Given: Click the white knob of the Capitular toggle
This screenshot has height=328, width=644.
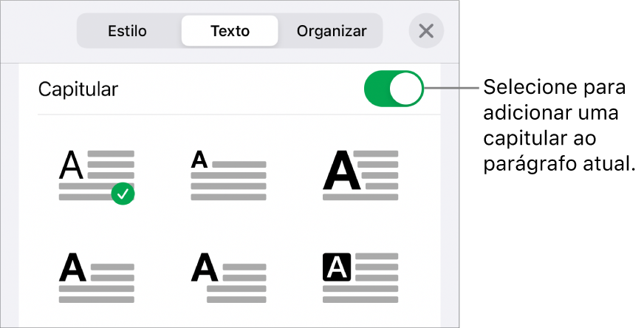Looking at the screenshot, I should pos(405,89).
